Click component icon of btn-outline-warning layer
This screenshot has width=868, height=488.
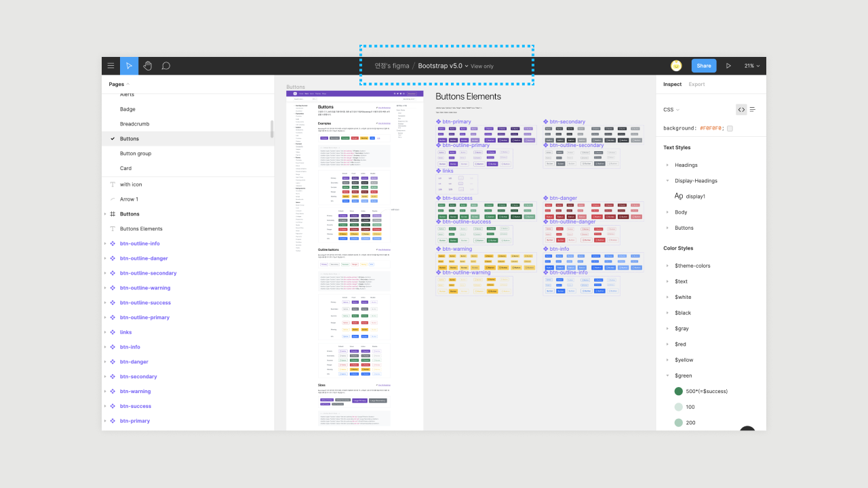tap(113, 288)
